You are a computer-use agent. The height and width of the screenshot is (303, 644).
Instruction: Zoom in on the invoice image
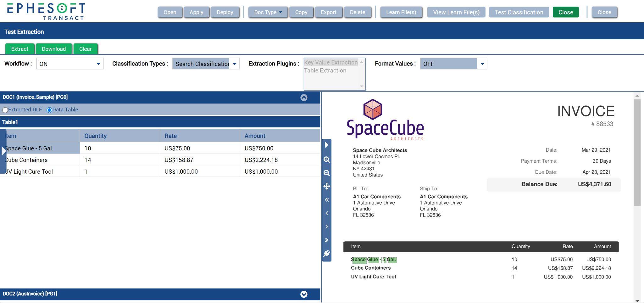point(327,160)
